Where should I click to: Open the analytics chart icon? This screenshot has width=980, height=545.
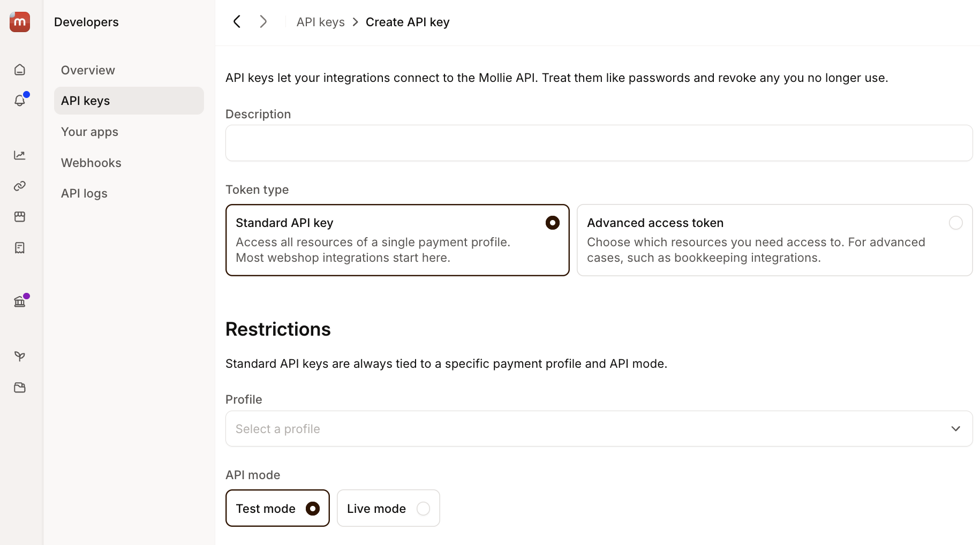click(20, 155)
